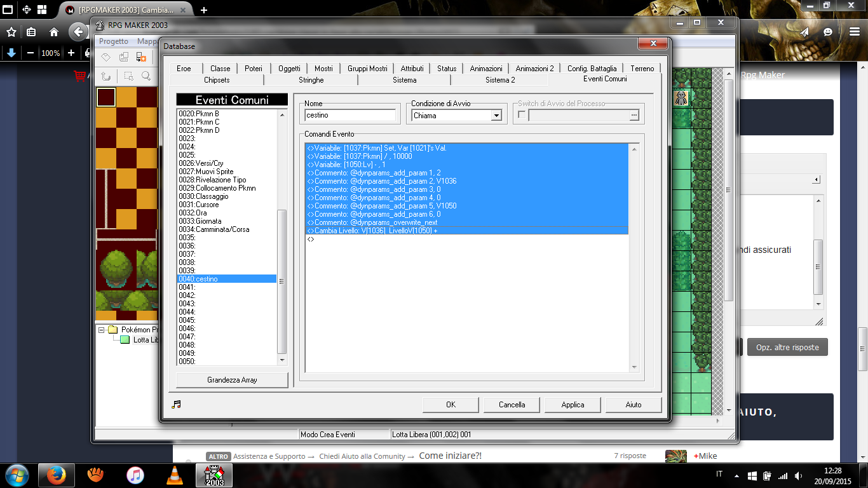This screenshot has width=868, height=488.
Task: Click the Applica button
Action: (573, 405)
